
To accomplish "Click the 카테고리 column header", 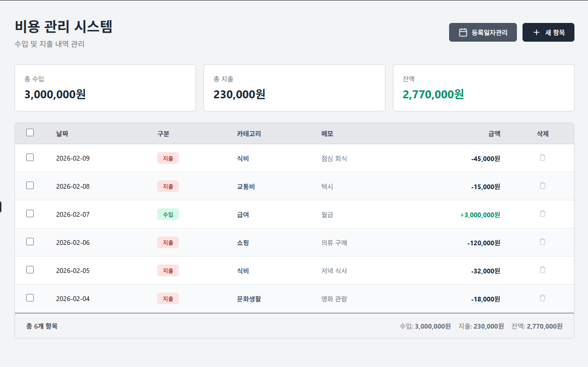I will point(249,134).
